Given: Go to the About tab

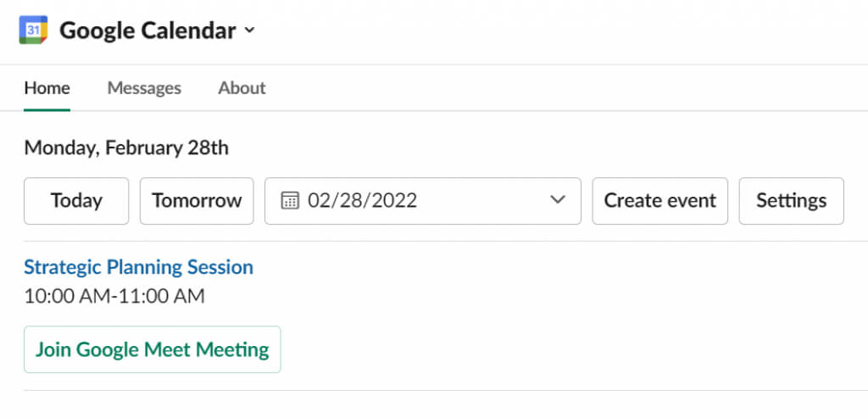Looking at the screenshot, I should (x=242, y=88).
